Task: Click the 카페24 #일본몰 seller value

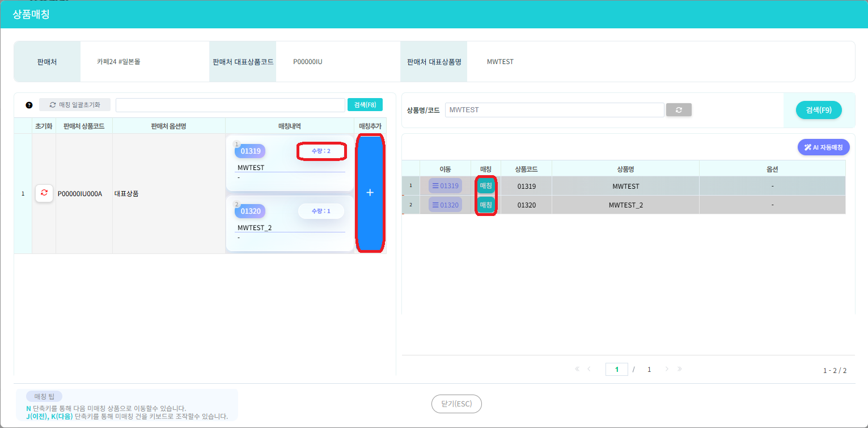Action: [118, 62]
